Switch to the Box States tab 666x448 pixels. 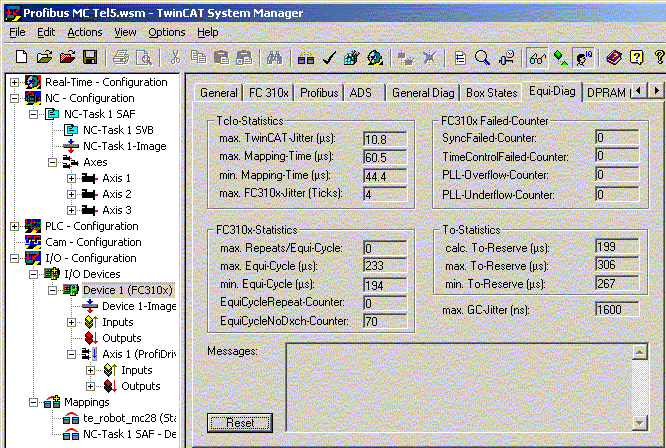pos(491,93)
